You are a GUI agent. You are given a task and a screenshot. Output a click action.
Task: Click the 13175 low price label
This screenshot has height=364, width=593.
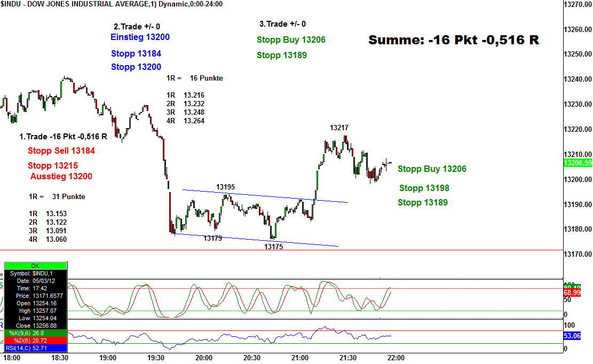point(274,247)
